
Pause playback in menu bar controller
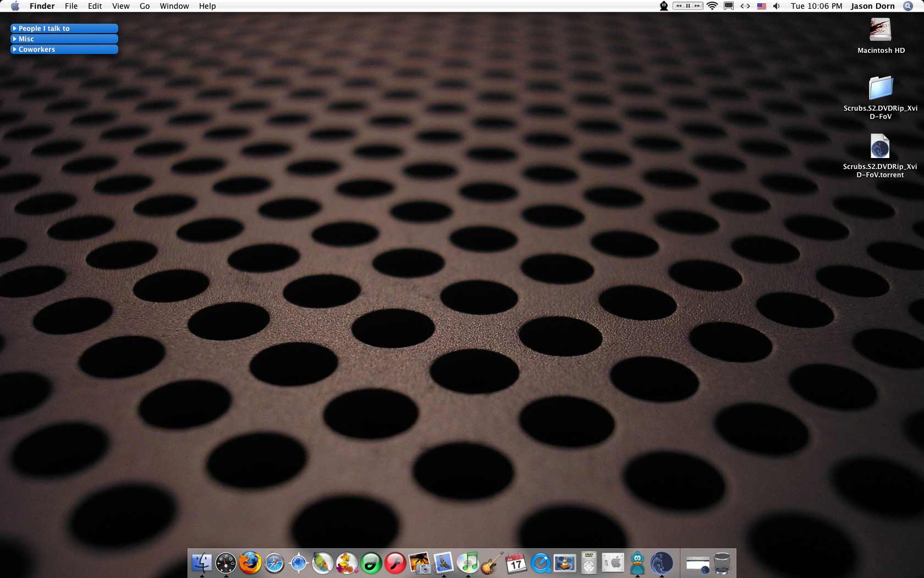[687, 6]
